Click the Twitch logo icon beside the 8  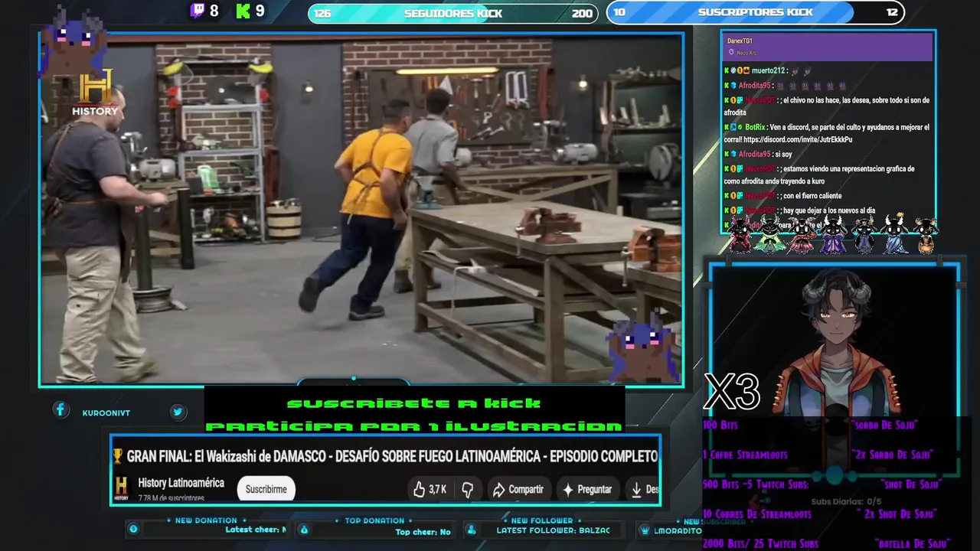pos(198,11)
